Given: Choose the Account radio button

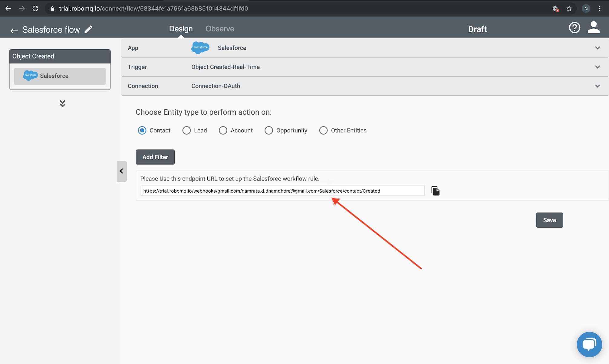Looking at the screenshot, I should pyautogui.click(x=223, y=130).
